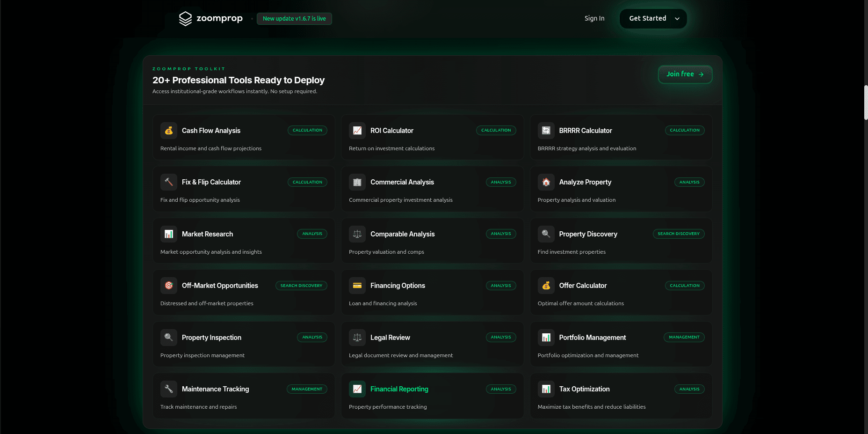Click the CALCULATION tag on Offer Calculator
The image size is (868, 434).
(x=685, y=286)
